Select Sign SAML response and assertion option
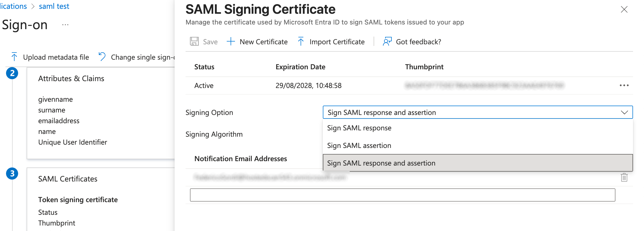644x231 pixels. coord(381,163)
